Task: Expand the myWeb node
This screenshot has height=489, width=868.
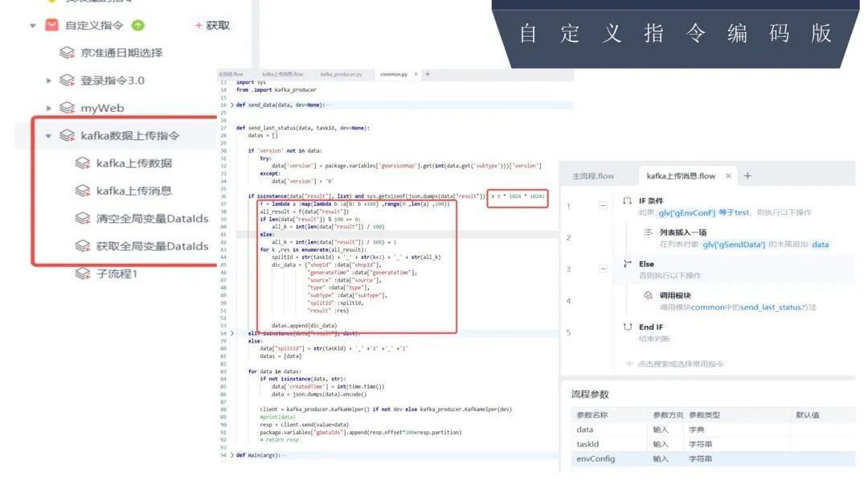Action: click(x=49, y=108)
